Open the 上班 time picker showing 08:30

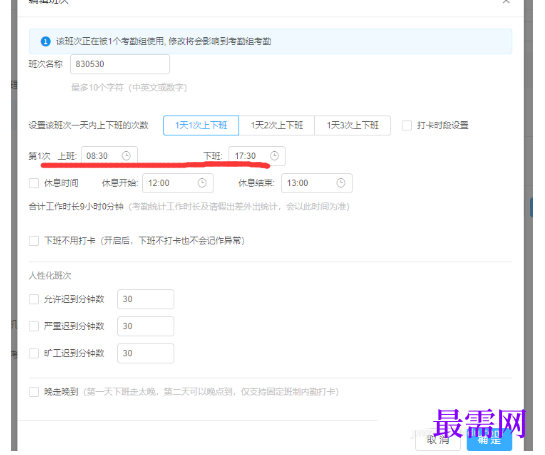(109, 156)
